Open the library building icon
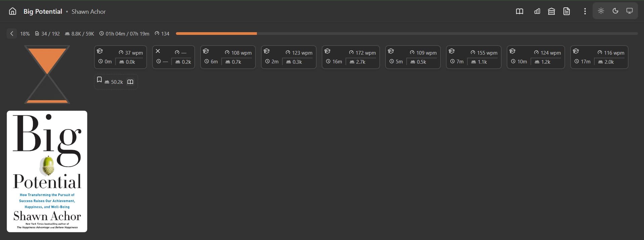644x240 pixels. pos(551,11)
